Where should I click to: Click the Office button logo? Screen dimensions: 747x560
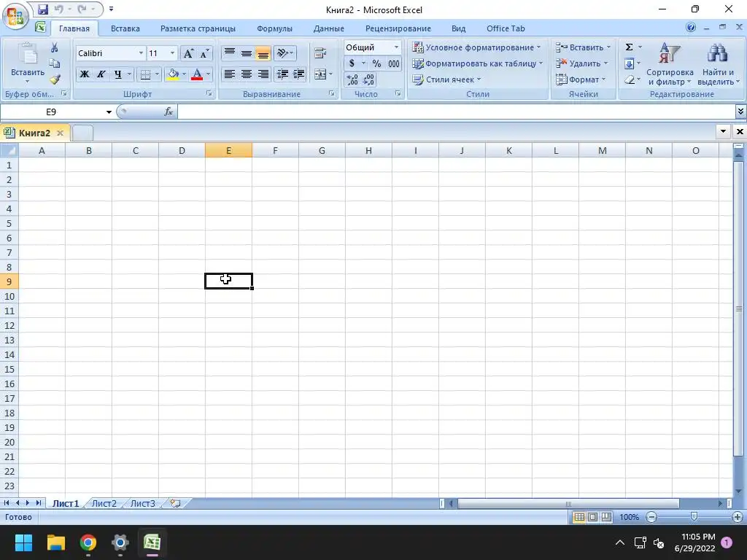coord(15,16)
